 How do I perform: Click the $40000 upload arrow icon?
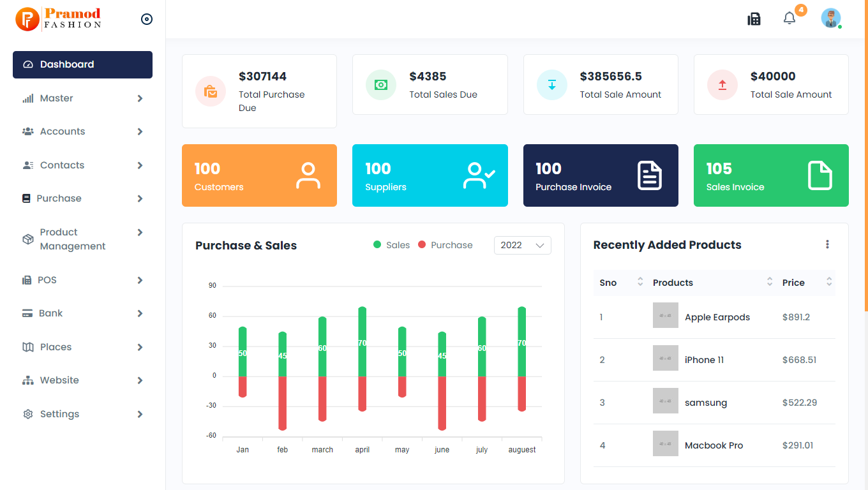[x=722, y=85]
